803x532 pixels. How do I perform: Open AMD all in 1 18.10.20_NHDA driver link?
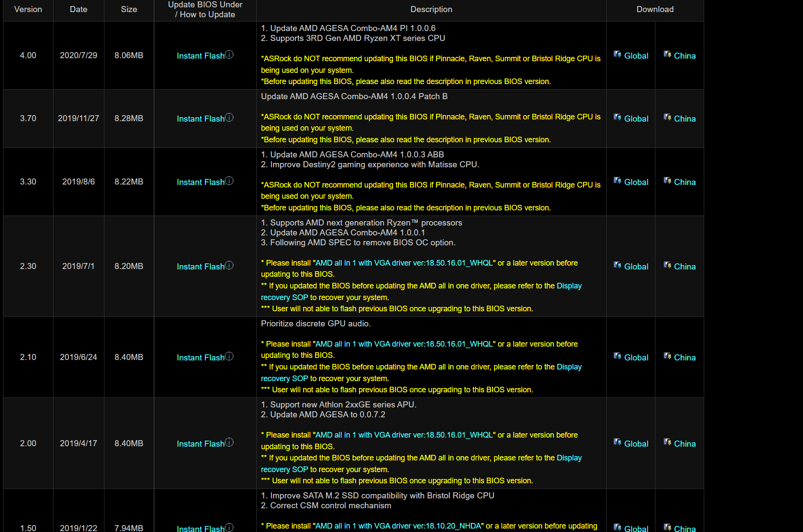[x=398, y=526]
